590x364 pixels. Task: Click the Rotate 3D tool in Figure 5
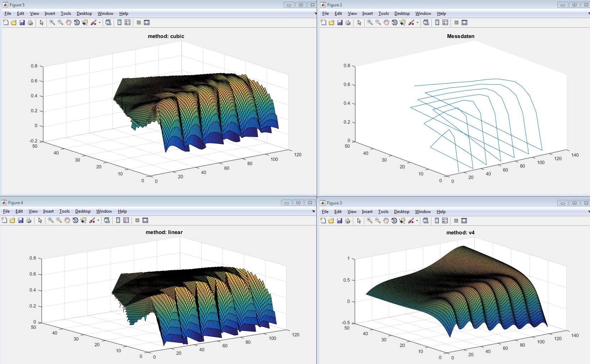pos(76,22)
